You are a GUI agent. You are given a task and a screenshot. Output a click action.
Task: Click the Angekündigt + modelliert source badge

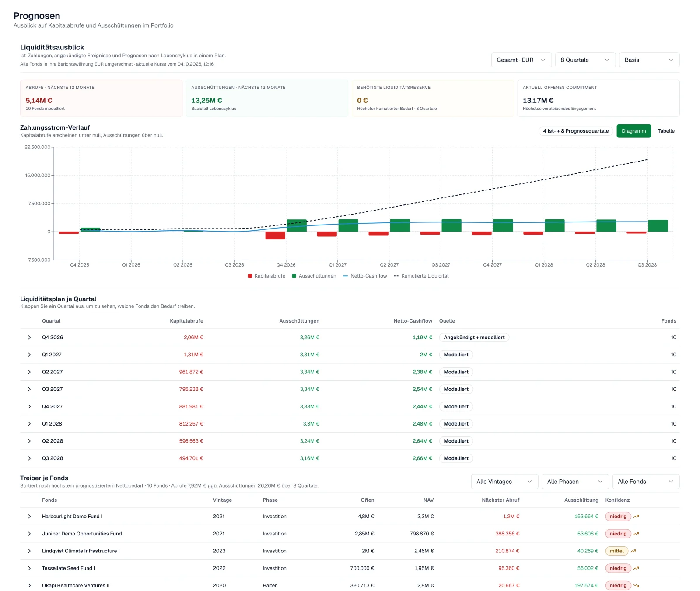click(x=474, y=338)
